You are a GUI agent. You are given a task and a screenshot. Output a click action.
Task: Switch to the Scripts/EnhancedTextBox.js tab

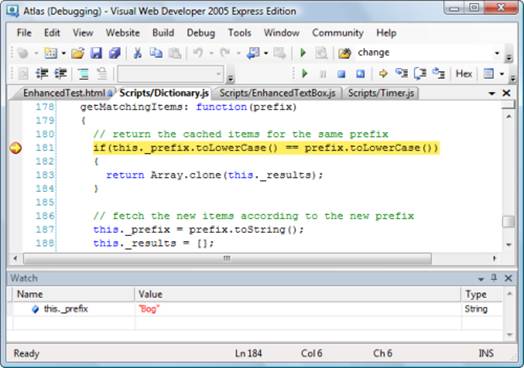point(277,93)
